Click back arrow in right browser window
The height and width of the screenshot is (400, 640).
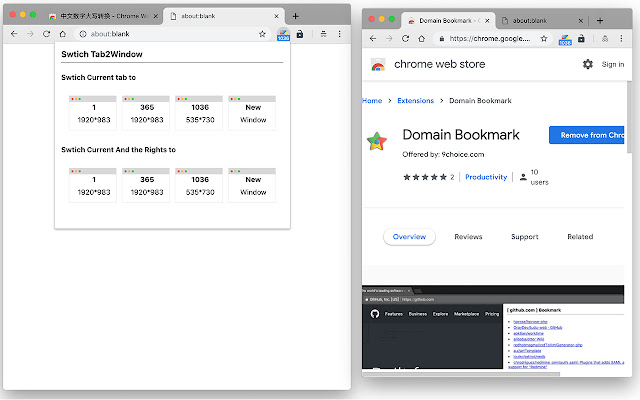click(x=373, y=38)
